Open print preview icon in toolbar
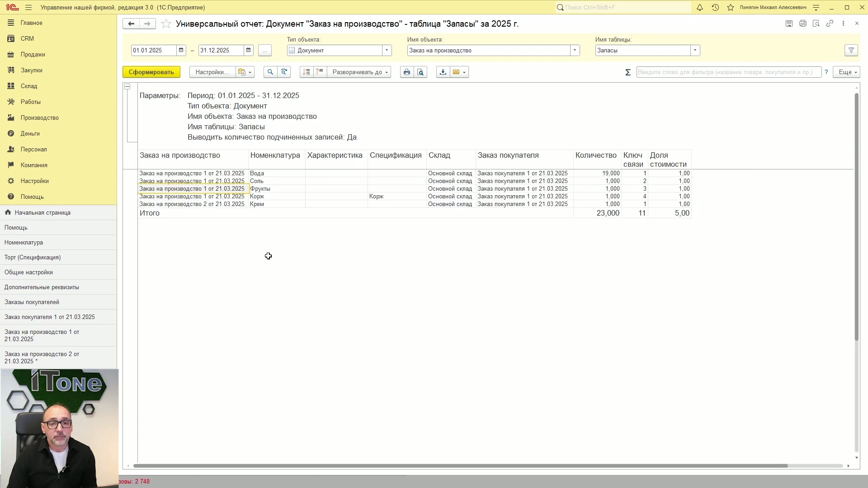The height and width of the screenshot is (488, 868). pos(420,72)
